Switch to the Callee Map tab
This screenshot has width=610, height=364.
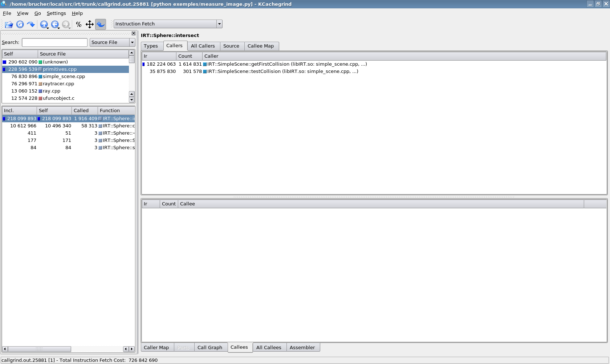(260, 46)
